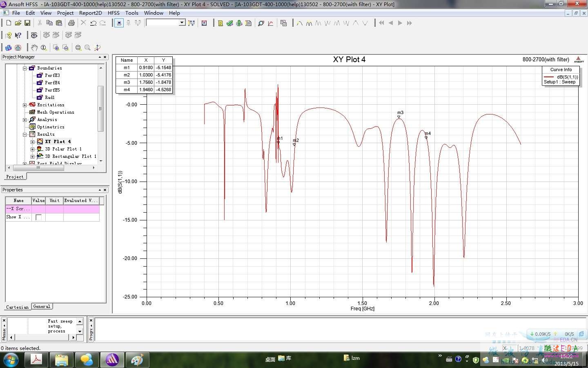588x368 pixels.
Task: Click the Fit All magnifier icon
Action: tap(78, 47)
